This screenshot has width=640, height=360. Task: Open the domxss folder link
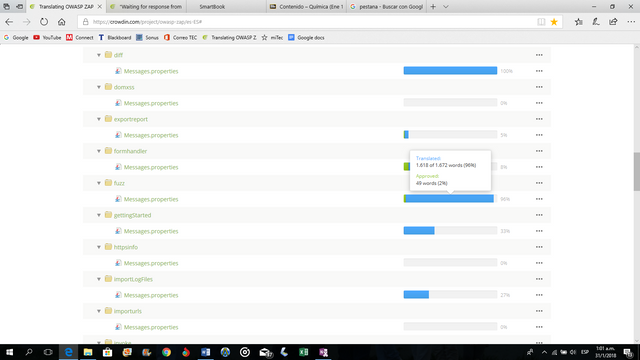[124, 87]
